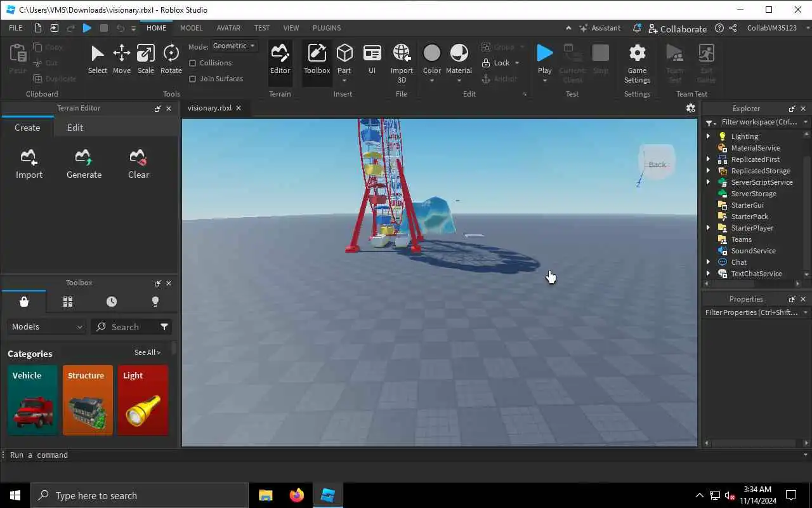
Task: Open the help icon in title bar
Action: (719, 28)
